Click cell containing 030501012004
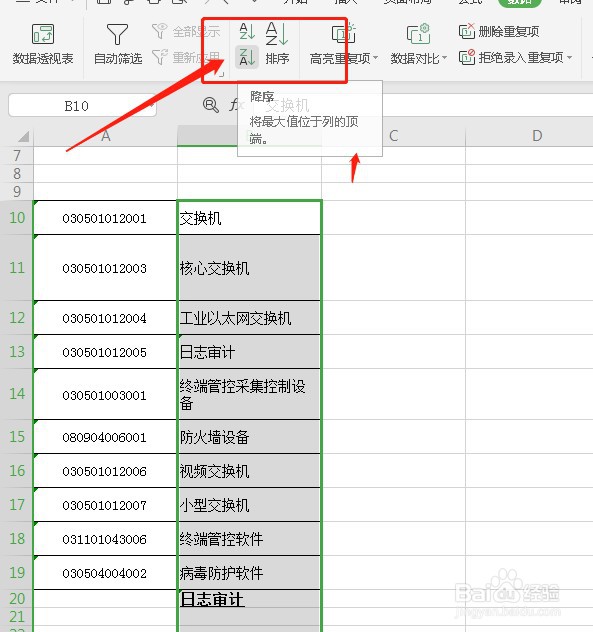The height and width of the screenshot is (632, 593). click(x=105, y=318)
